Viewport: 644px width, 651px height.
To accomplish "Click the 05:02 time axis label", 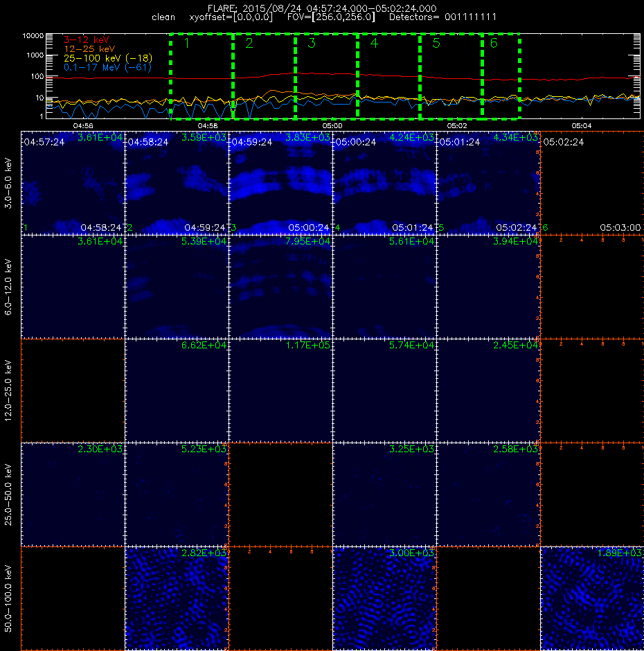I will pyautogui.click(x=457, y=125).
